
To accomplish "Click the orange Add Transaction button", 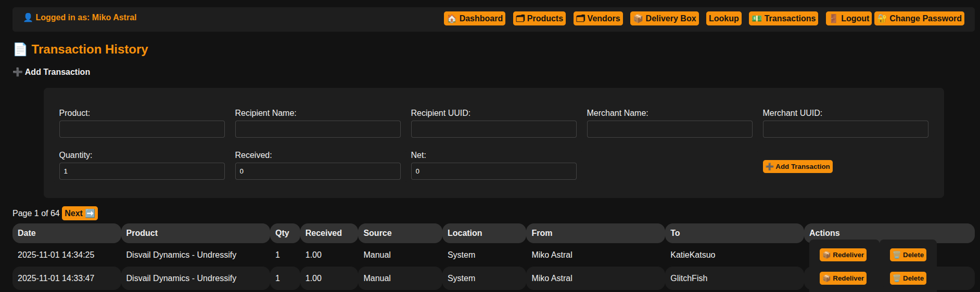I will (797, 167).
